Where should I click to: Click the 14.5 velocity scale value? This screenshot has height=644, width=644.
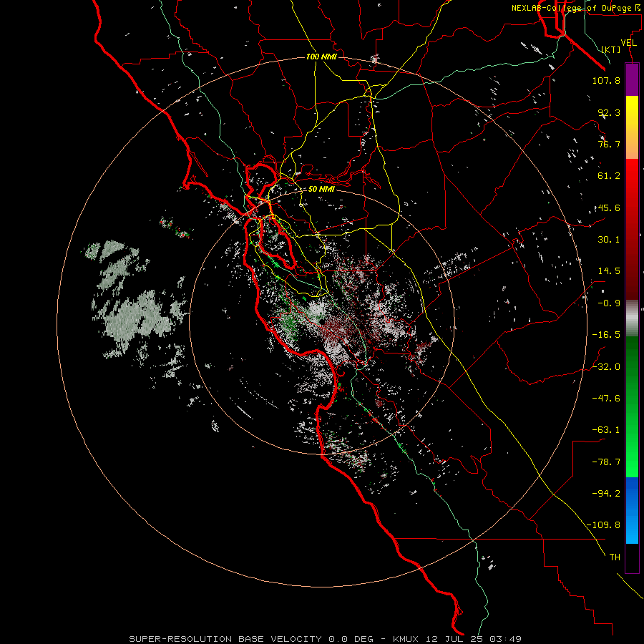609,271
